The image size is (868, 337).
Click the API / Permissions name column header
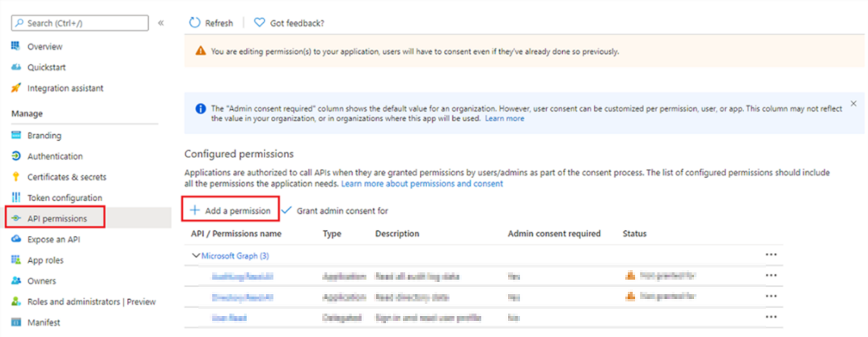pyautogui.click(x=236, y=234)
